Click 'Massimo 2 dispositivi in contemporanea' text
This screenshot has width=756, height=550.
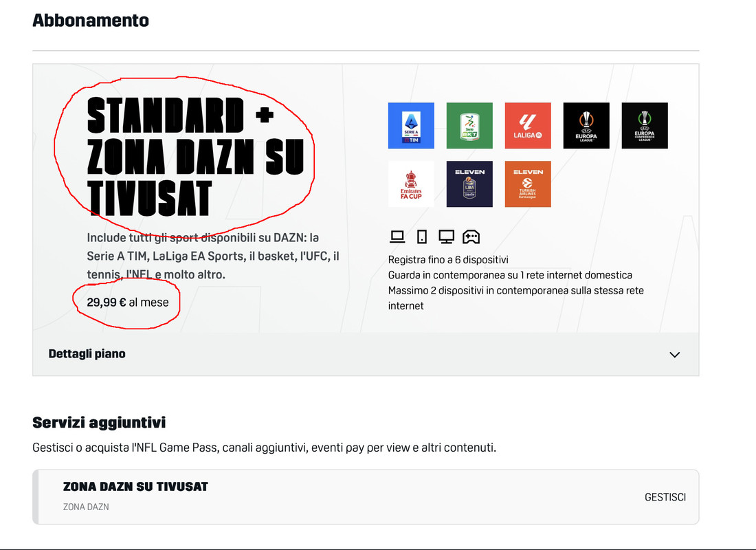point(516,298)
